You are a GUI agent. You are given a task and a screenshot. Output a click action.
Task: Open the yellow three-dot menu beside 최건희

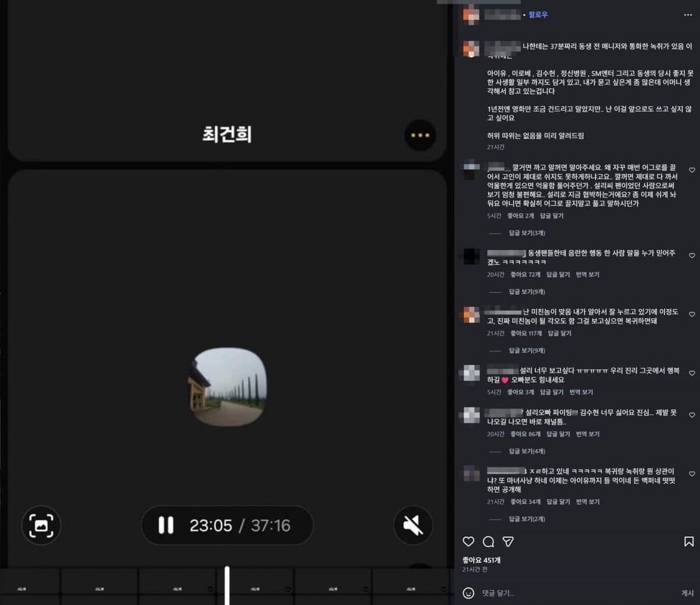click(x=420, y=135)
